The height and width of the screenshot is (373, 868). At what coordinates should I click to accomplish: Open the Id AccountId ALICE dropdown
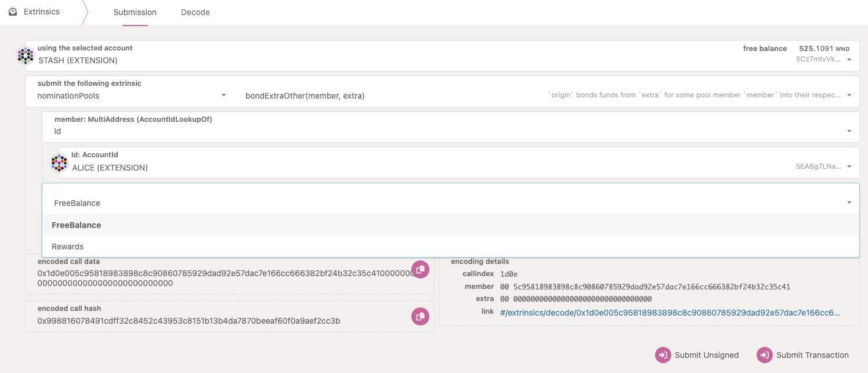point(849,167)
